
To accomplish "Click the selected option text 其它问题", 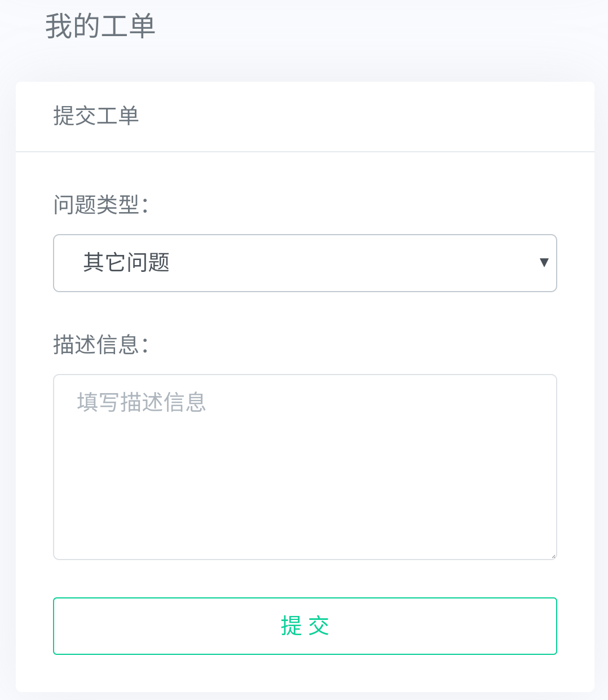I will pos(126,263).
